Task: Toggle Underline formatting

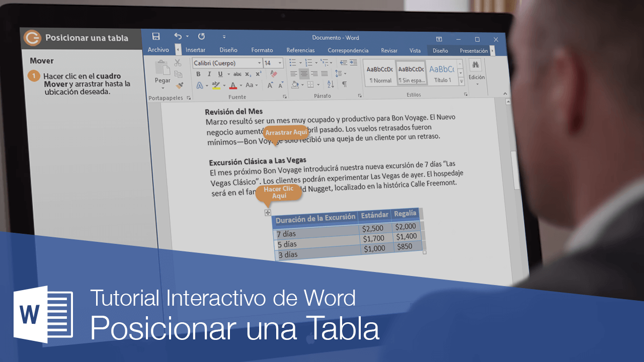Action: tap(220, 74)
